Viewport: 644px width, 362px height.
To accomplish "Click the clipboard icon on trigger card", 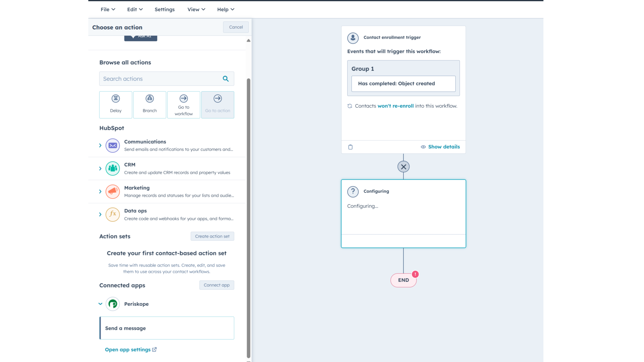I will pyautogui.click(x=350, y=147).
